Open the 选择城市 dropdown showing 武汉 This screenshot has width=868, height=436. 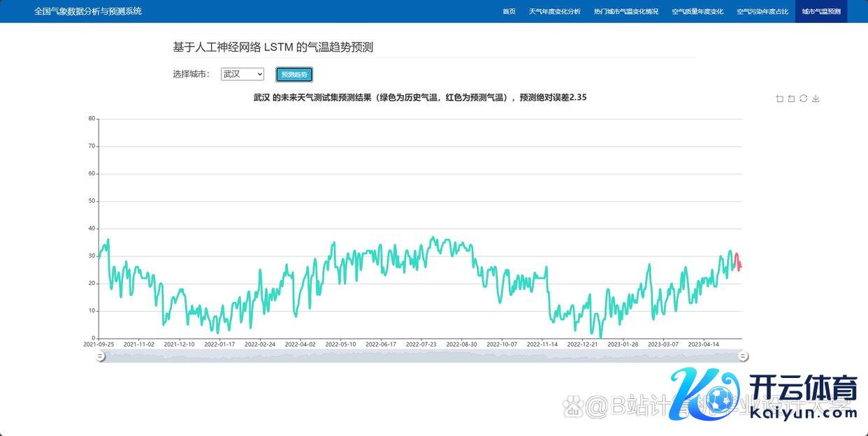click(x=243, y=74)
